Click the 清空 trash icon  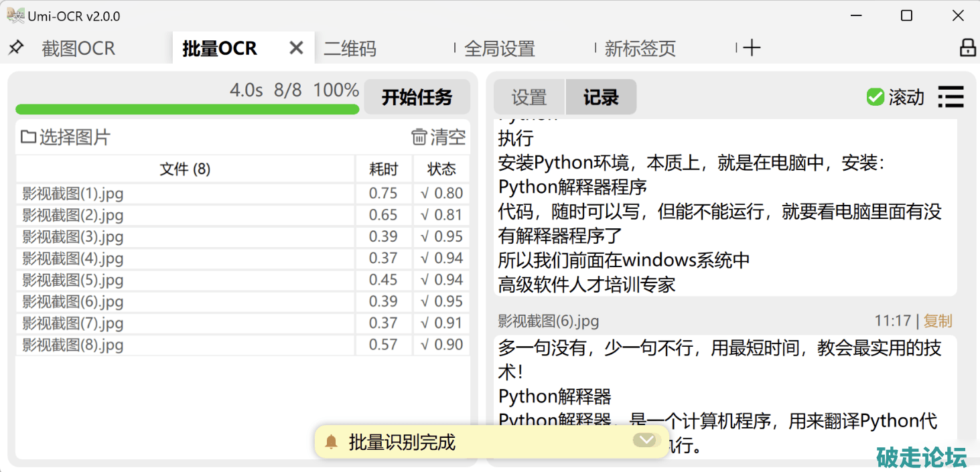tap(419, 137)
